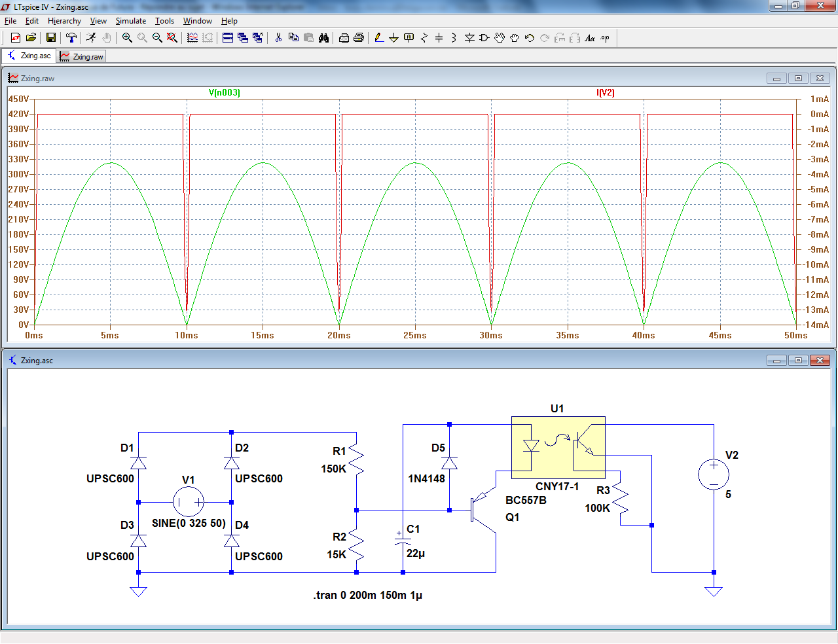Place a Ground symbol from toolbar
Screen dimensions: 838x644
point(393,38)
